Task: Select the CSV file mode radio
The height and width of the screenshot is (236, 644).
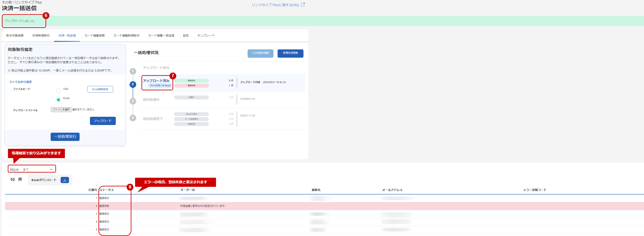Action: pyautogui.click(x=58, y=91)
